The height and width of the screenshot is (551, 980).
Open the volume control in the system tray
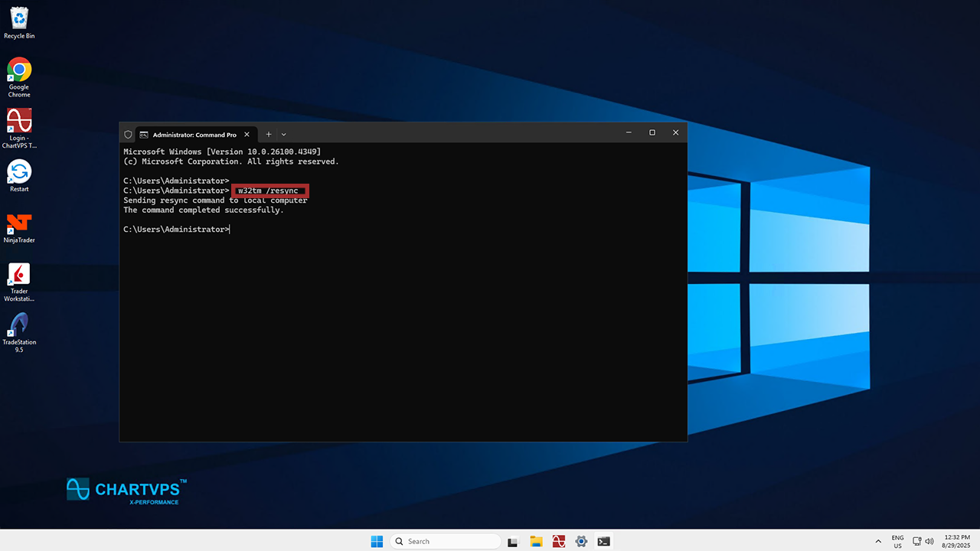pos(929,541)
